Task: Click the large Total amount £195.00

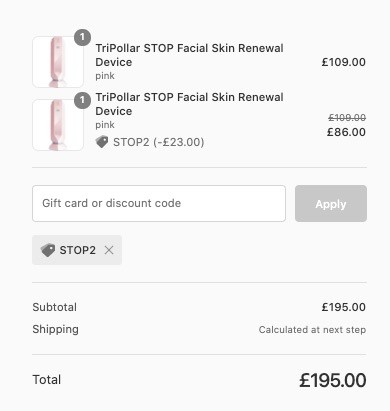Action: click(x=333, y=380)
